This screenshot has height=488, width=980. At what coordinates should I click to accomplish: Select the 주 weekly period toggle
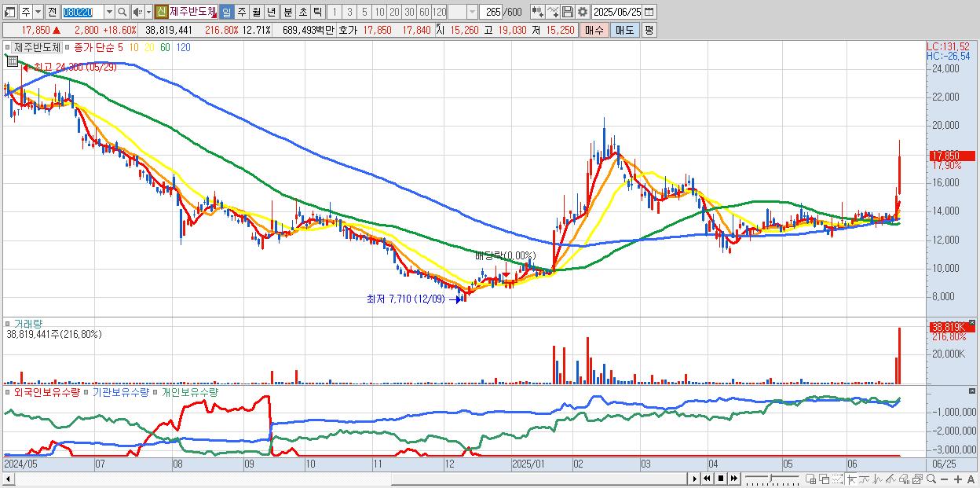click(241, 12)
